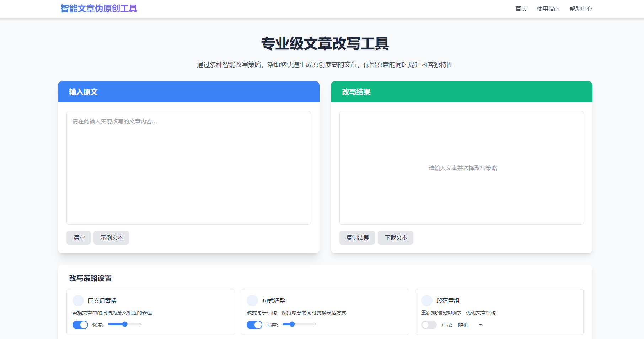The image size is (644, 339).
Task: Click the 智能文章伪原创工具 logo
Action: (99, 9)
